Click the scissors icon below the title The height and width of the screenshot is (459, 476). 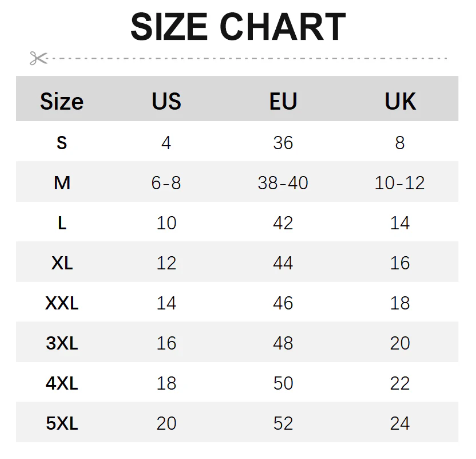(x=38, y=58)
